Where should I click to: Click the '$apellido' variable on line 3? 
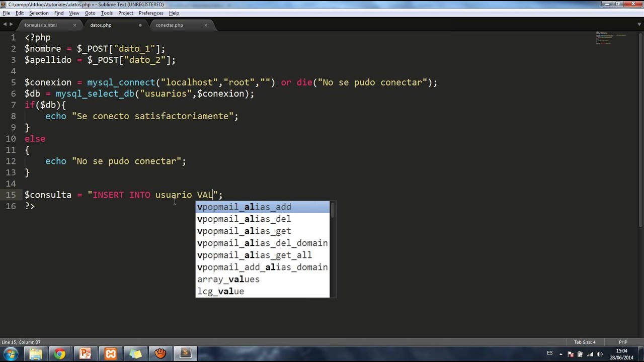coord(48,60)
